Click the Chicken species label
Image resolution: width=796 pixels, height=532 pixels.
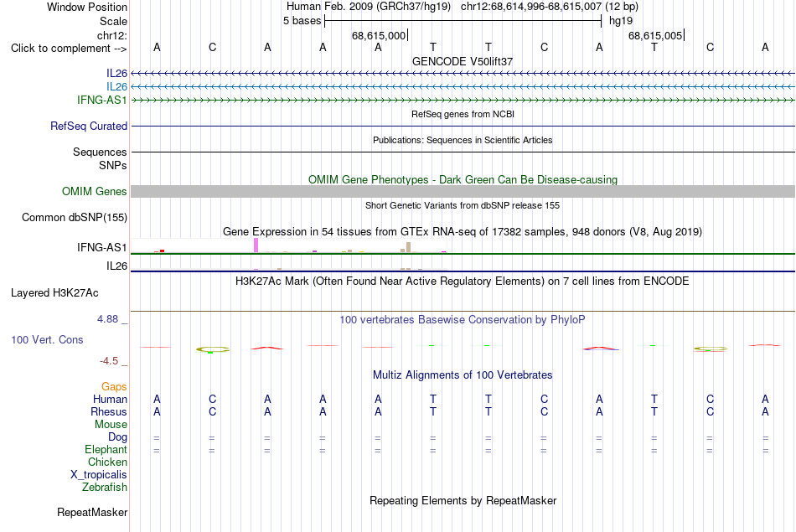click(x=107, y=462)
